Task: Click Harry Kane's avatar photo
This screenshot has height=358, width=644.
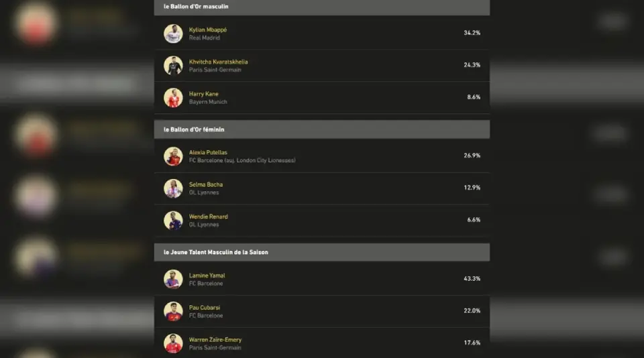Action: point(173,98)
